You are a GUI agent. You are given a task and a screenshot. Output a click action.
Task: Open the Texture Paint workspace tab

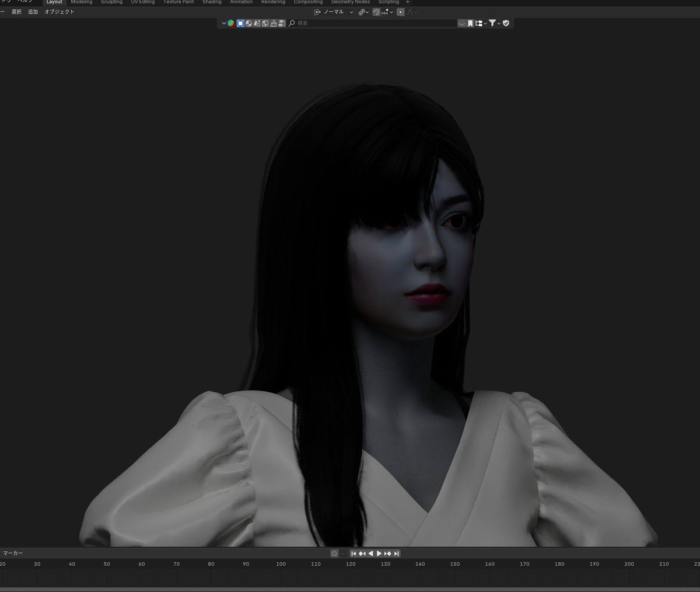pyautogui.click(x=178, y=2)
